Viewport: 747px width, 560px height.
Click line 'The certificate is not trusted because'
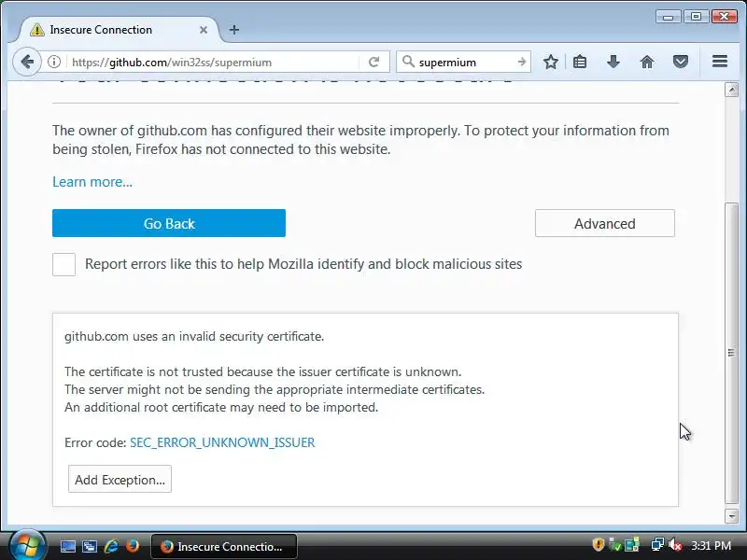tap(263, 371)
